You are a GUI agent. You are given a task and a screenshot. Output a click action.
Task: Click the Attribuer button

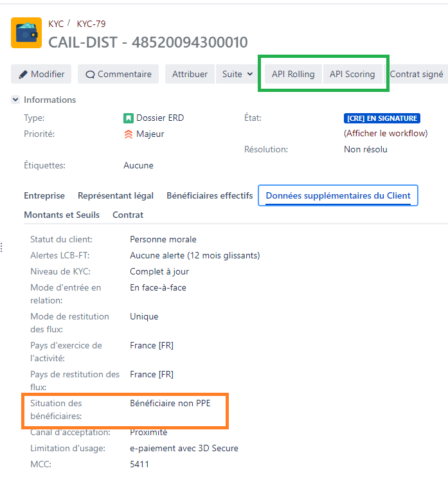click(190, 74)
